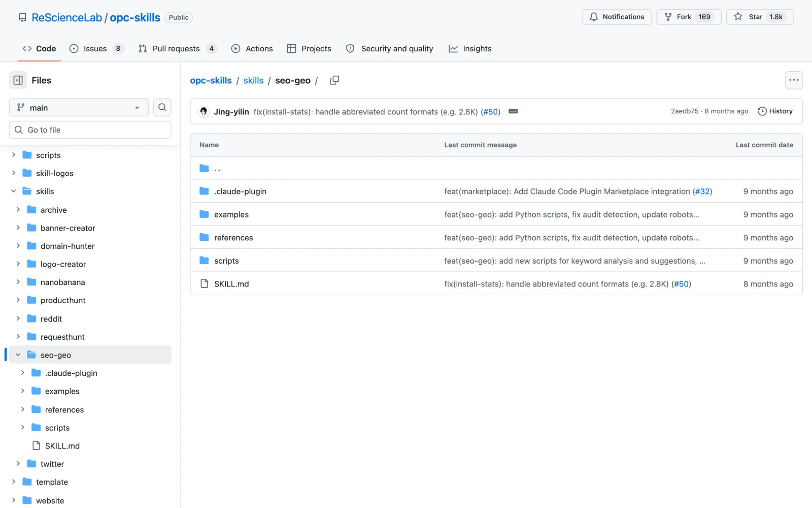This screenshot has width=812, height=508.
Task: Select SKILL.md file in sidebar tree
Action: coord(62,446)
